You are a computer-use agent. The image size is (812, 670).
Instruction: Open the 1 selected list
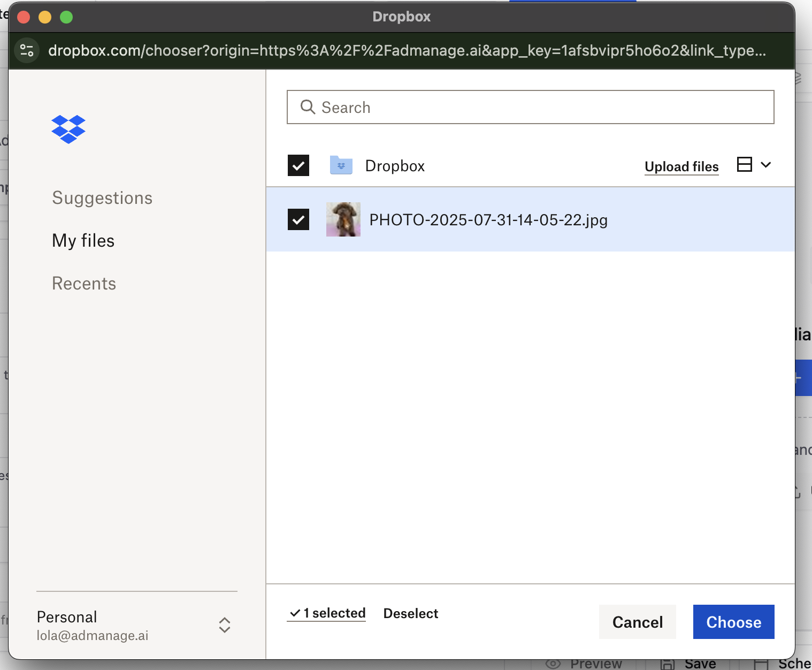pyautogui.click(x=327, y=613)
